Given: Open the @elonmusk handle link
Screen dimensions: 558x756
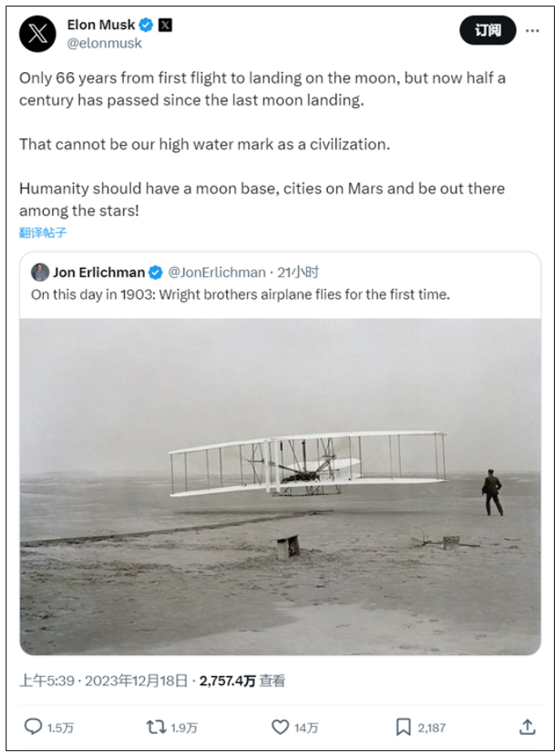Looking at the screenshot, I should coord(104,44).
